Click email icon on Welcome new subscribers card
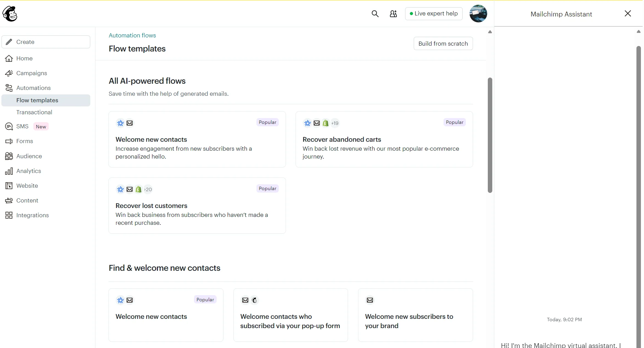Screen dimensions: 644x348 370,300
